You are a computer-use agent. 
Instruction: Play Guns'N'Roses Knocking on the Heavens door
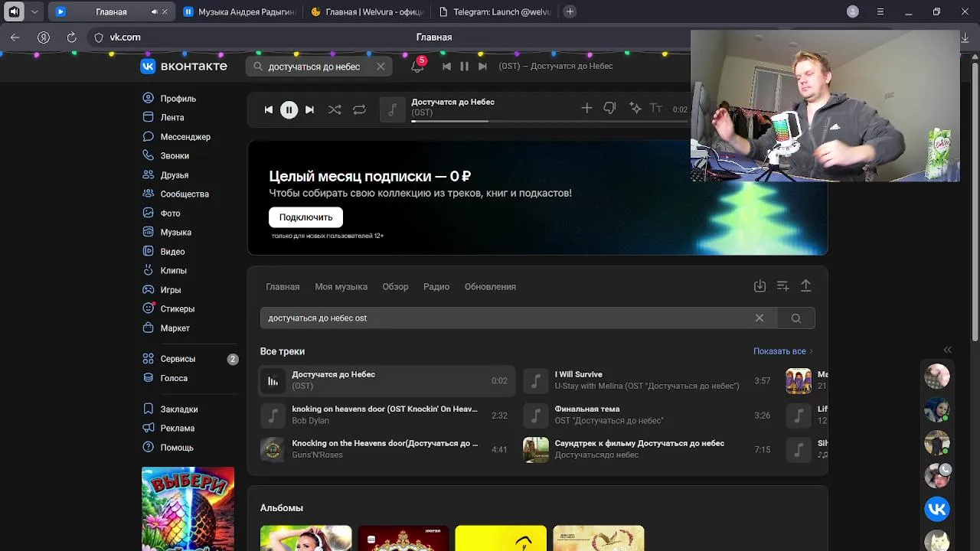(x=387, y=449)
